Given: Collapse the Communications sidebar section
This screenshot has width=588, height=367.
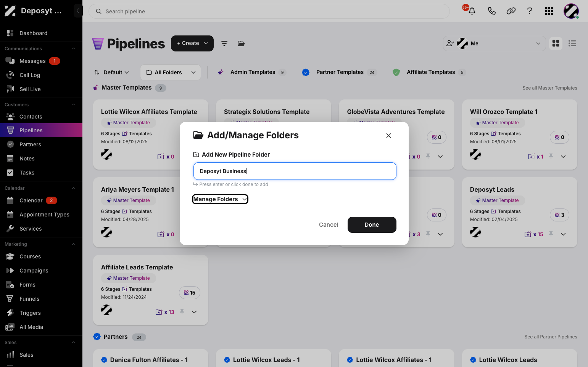Looking at the screenshot, I should point(74,49).
